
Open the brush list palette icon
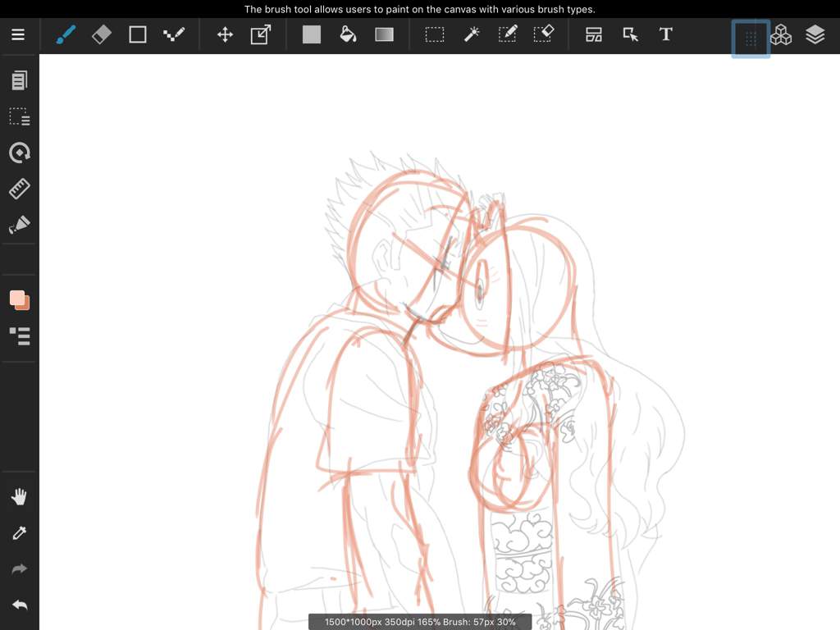(20, 336)
